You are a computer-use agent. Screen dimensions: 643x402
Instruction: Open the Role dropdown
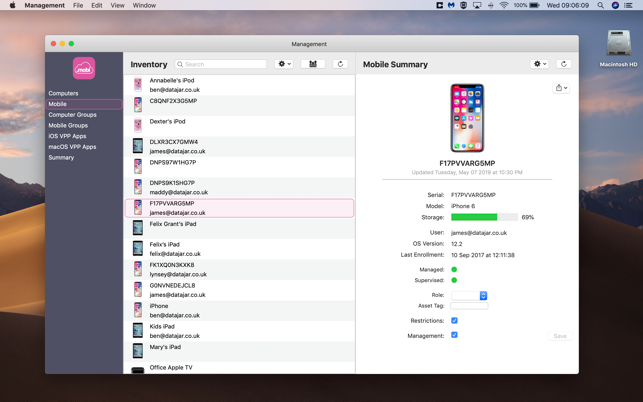tap(469, 295)
